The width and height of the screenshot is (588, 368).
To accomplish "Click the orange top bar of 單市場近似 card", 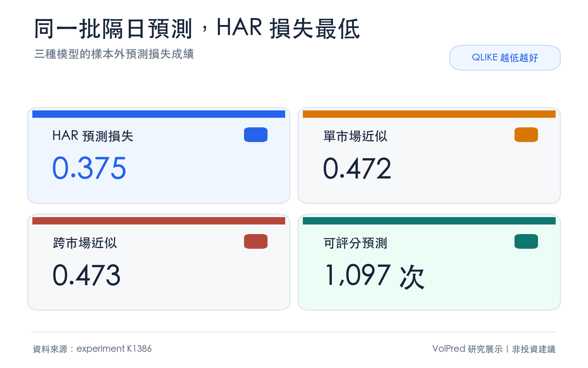I will click(429, 114).
